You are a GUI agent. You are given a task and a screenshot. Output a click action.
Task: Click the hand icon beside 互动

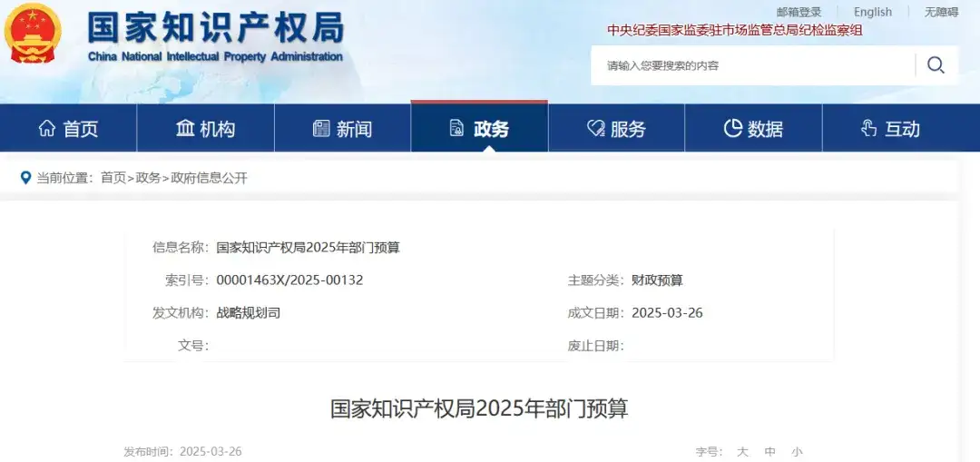pyautogui.click(x=868, y=129)
